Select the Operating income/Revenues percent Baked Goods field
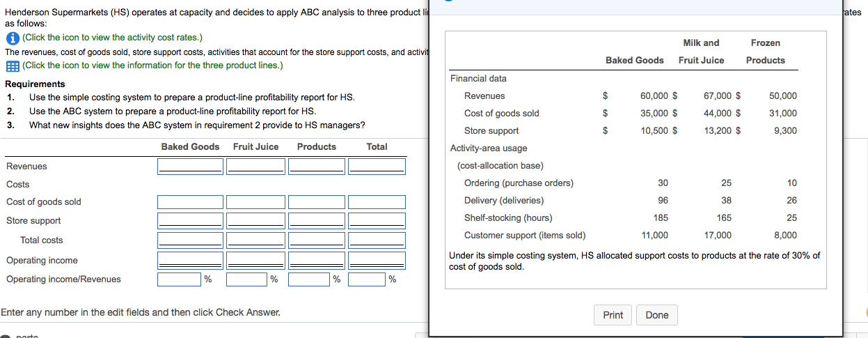 pos(180,279)
